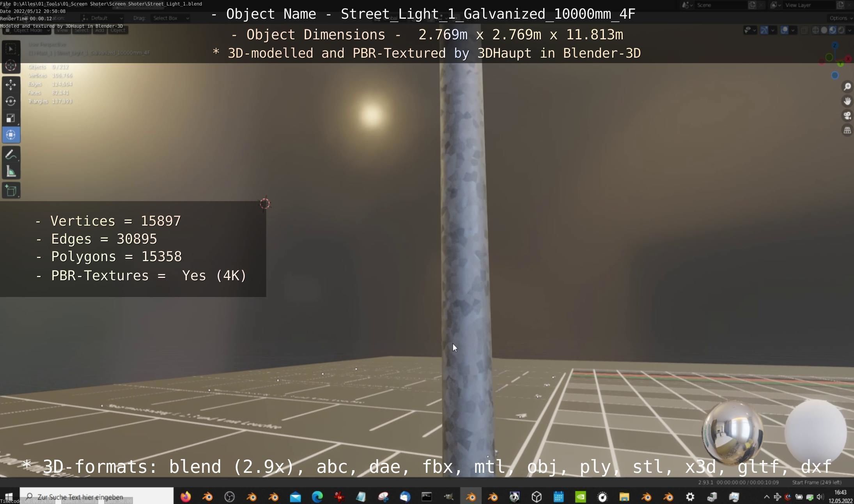Image resolution: width=854 pixels, height=504 pixels.
Task: Enable rendered viewport shading
Action: tap(841, 30)
